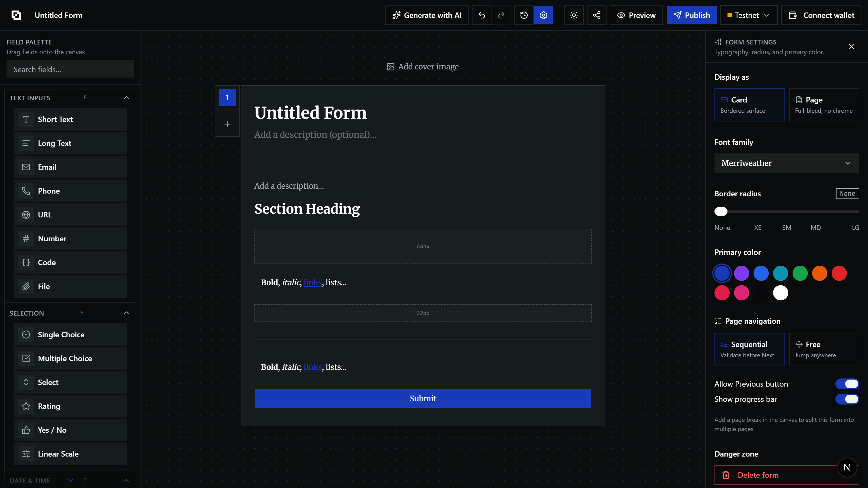Choose Free page navigation
868x488 pixels.
tap(824, 349)
